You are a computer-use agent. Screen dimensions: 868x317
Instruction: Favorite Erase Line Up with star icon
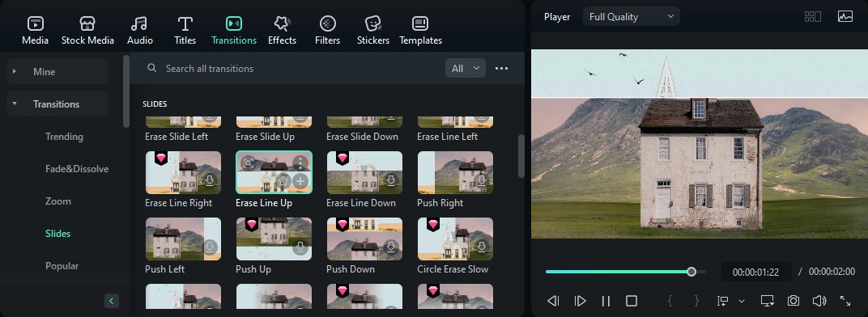click(x=283, y=181)
